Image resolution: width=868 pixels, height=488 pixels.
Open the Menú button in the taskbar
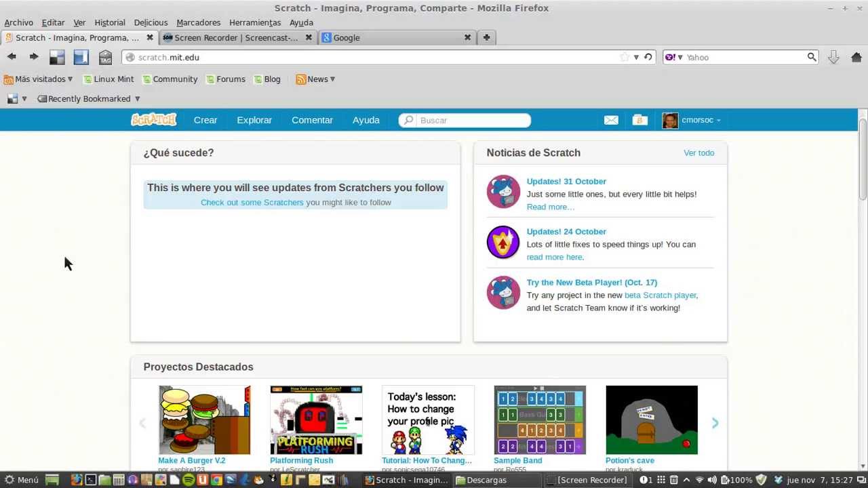[x=22, y=480]
